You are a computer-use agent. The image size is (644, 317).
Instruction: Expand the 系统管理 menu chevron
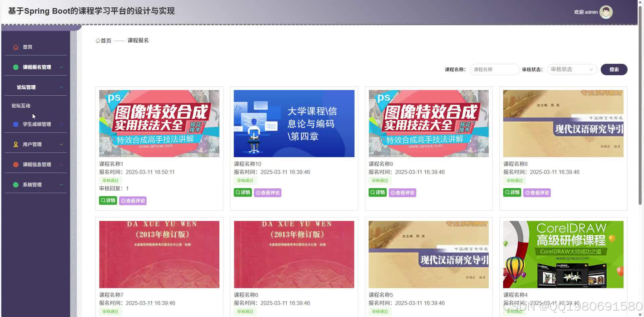pos(61,185)
